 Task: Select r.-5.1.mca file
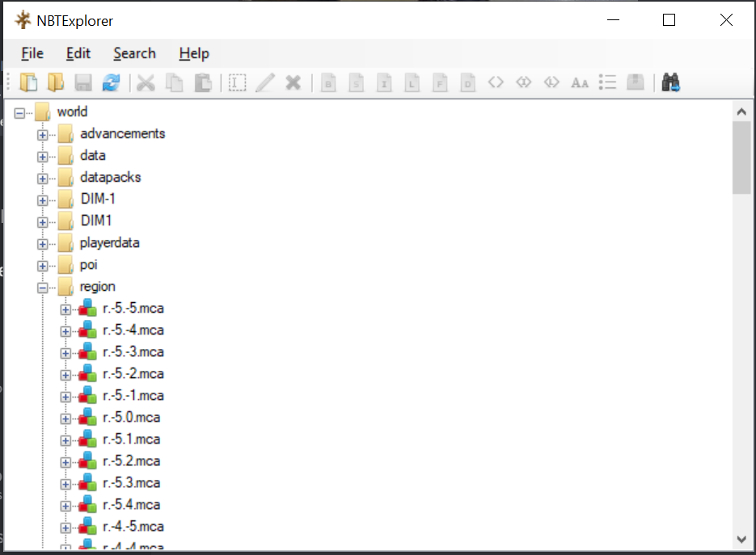click(131, 439)
